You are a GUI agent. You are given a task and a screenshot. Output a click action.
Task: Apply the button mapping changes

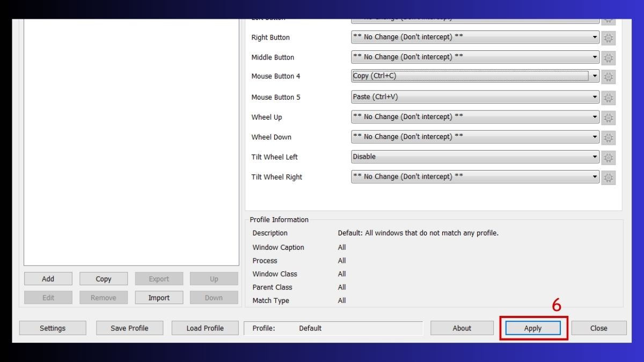533,328
